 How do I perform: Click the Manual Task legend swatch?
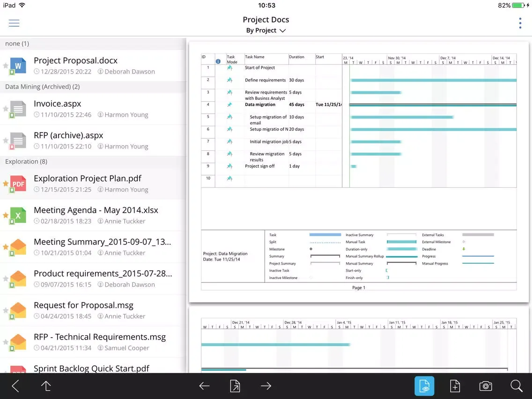[x=402, y=242]
